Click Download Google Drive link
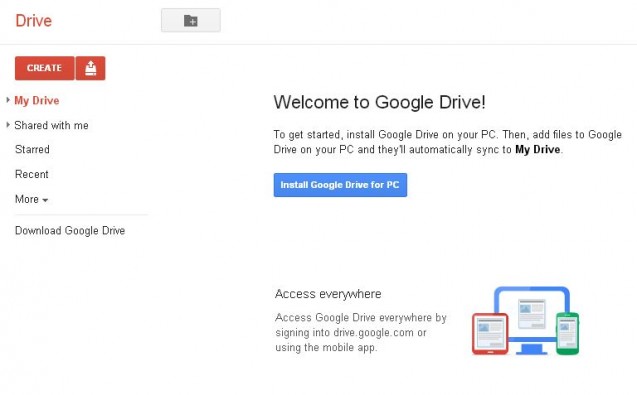Screen dimensions: 637x395 [x=70, y=231]
